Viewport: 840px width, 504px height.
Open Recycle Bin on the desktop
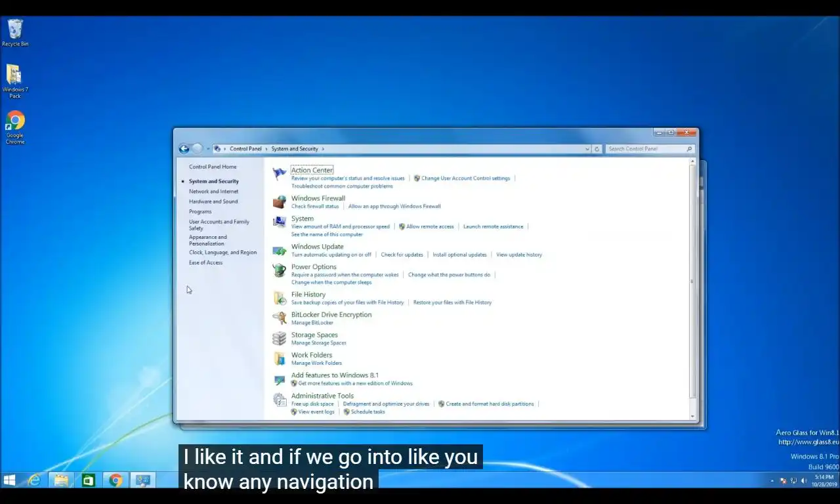(14, 33)
